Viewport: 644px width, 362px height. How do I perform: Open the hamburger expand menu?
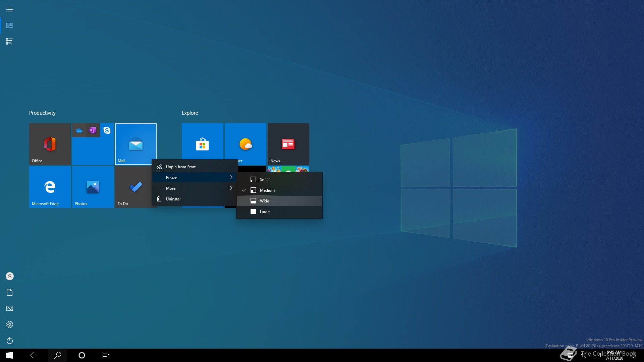point(9,9)
